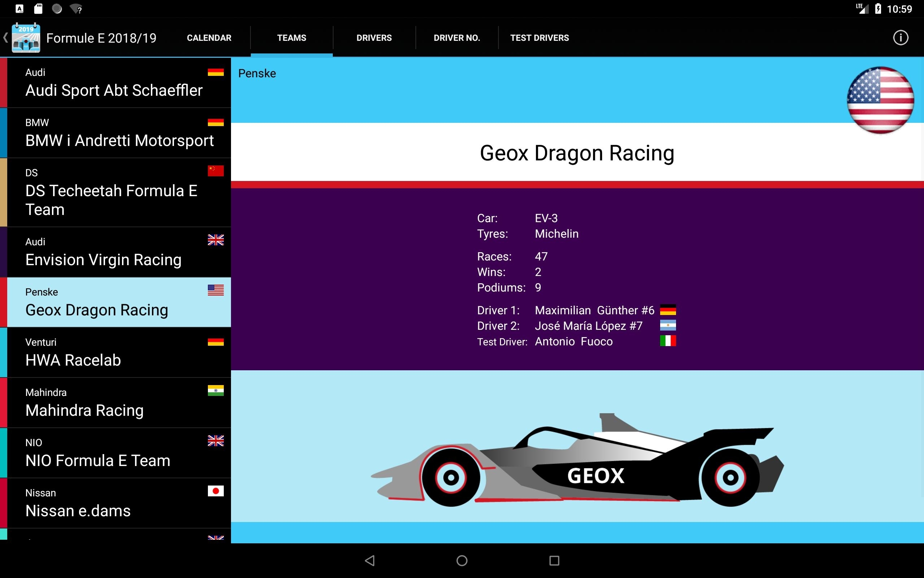This screenshot has width=924, height=578.
Task: Tap the Formule E 2018/19 title
Action: tap(101, 38)
